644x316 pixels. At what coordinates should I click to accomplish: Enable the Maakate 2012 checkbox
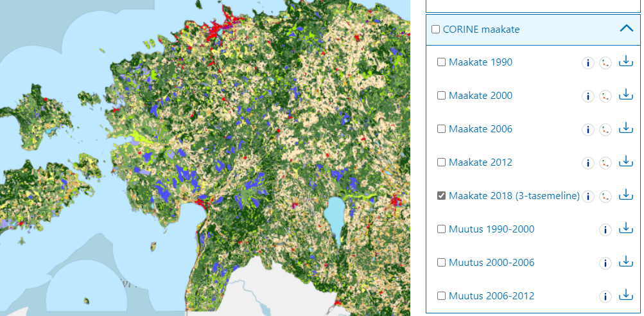point(441,162)
